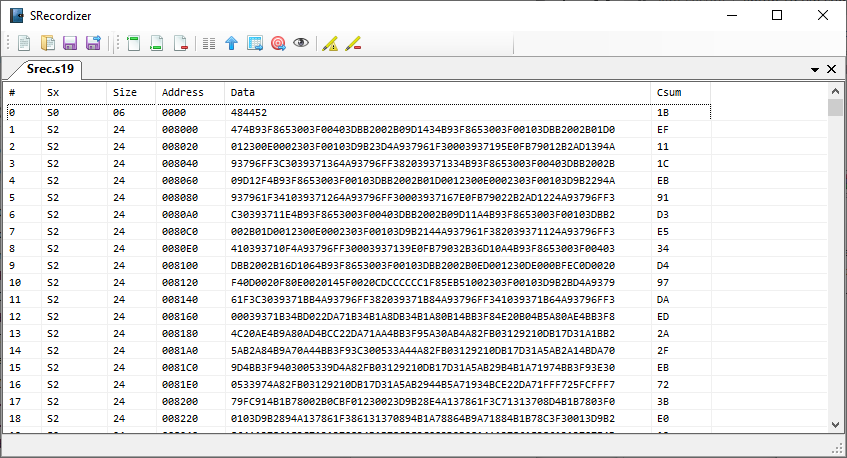Create a new file with toolbar icon
Screen dimensions: 847x458
click(24, 43)
